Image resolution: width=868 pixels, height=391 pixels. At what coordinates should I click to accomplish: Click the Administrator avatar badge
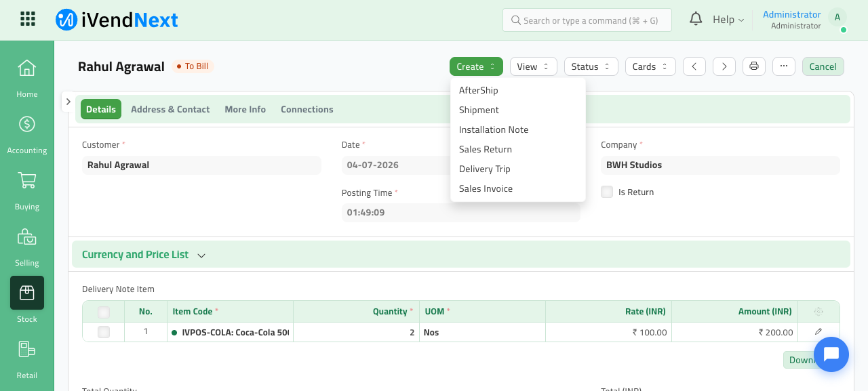[837, 18]
